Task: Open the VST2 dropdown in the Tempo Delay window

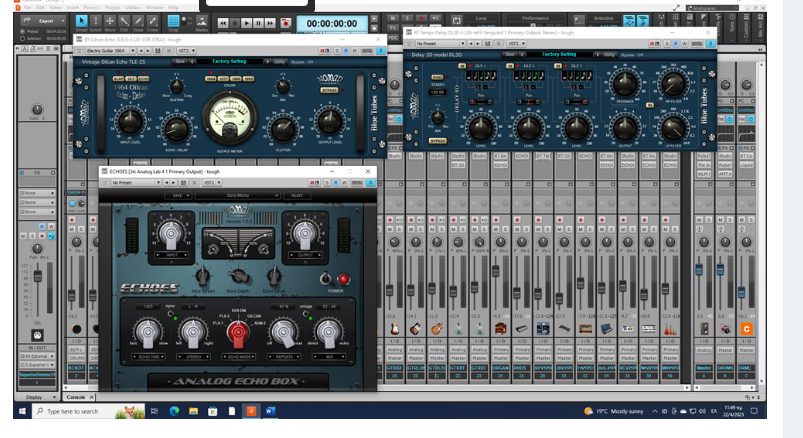Action: (516, 44)
